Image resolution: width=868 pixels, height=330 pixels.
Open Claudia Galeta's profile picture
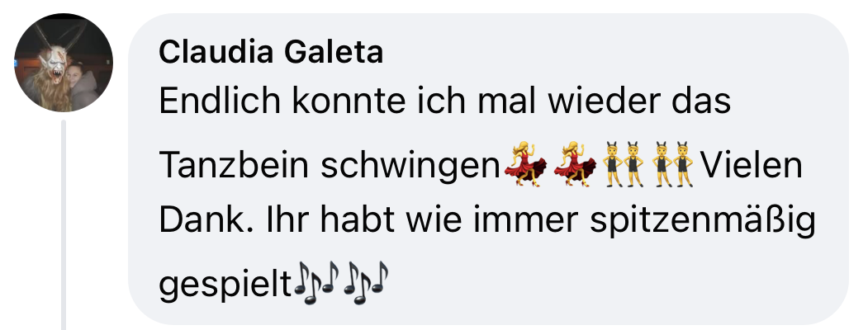click(x=63, y=63)
